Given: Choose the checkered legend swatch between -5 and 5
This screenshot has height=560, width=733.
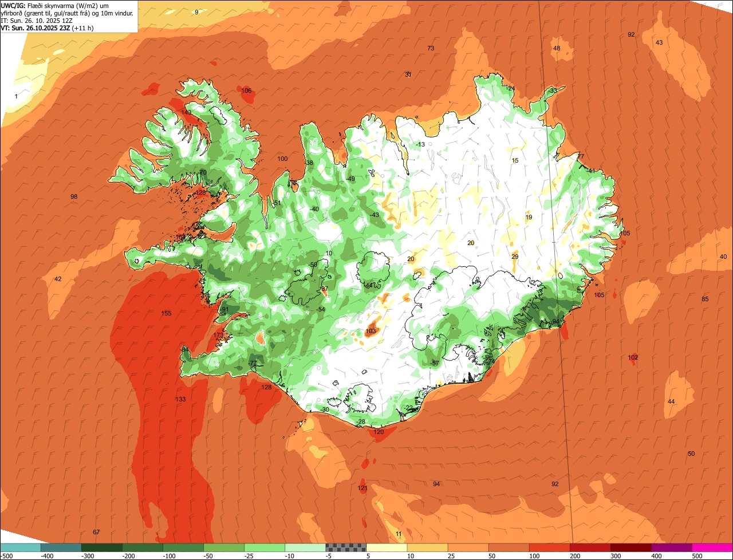Looking at the screenshot, I should click(x=346, y=547).
